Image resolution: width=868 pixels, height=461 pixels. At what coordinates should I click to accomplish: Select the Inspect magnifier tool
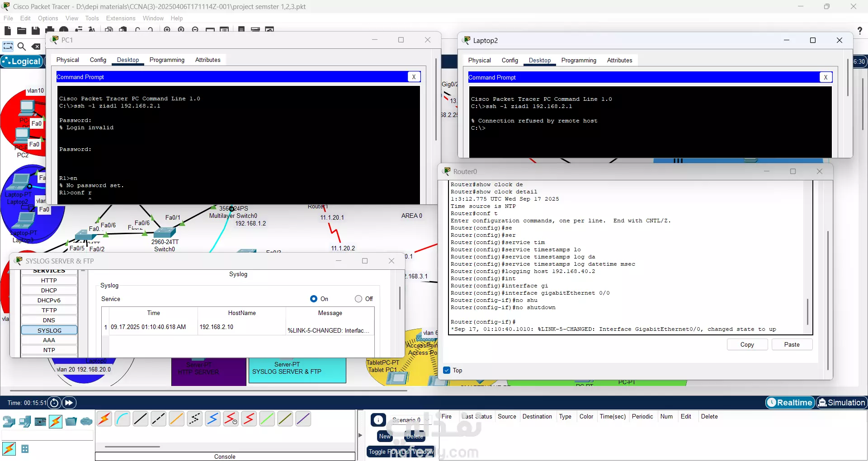(x=21, y=46)
